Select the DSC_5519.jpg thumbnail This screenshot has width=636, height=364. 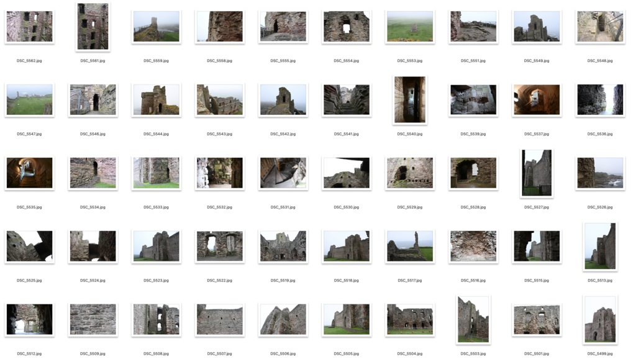(x=283, y=246)
